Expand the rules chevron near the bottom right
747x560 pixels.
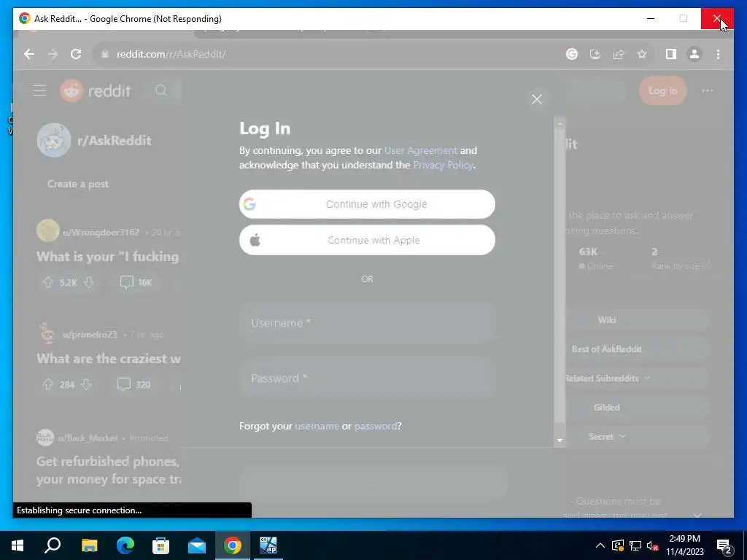point(697,515)
